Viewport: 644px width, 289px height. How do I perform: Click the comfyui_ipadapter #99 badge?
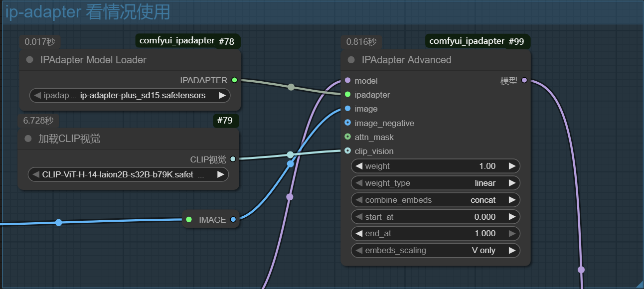pos(477,41)
